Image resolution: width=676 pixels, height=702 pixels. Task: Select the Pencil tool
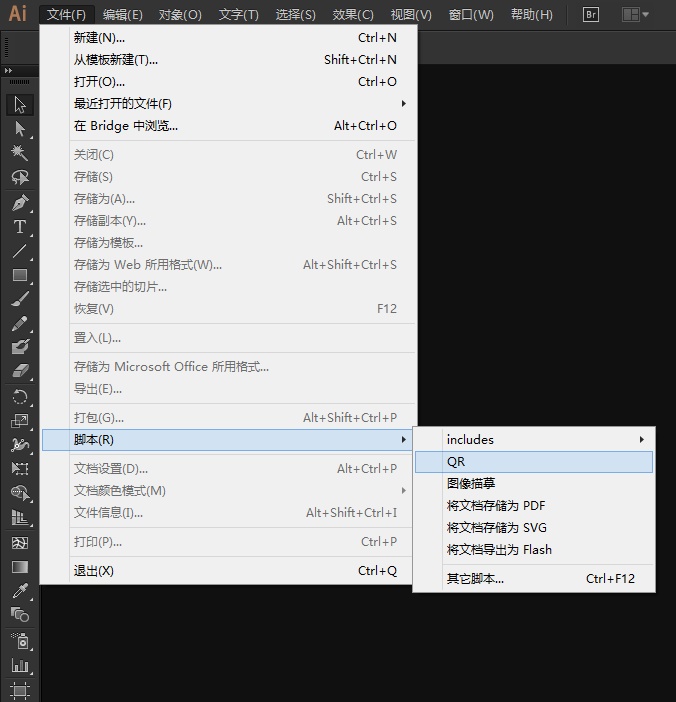20,323
